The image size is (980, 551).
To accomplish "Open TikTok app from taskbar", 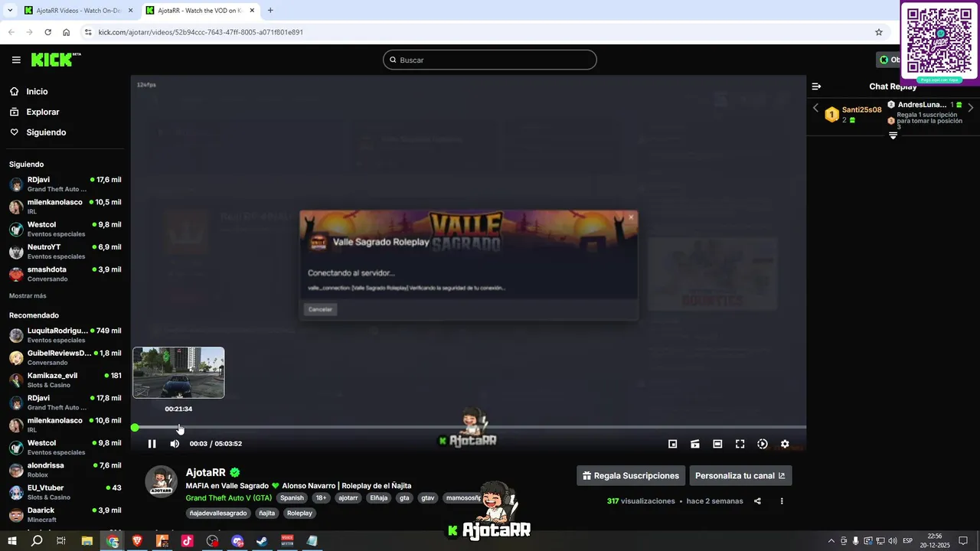I will point(188,541).
